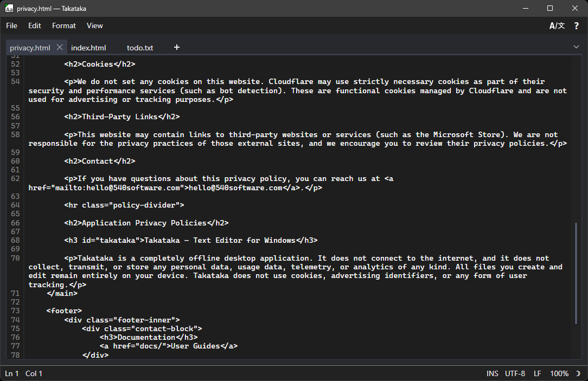Toggle the INS insert mode indicator
Viewport: 588px width, 381px height.
point(493,373)
